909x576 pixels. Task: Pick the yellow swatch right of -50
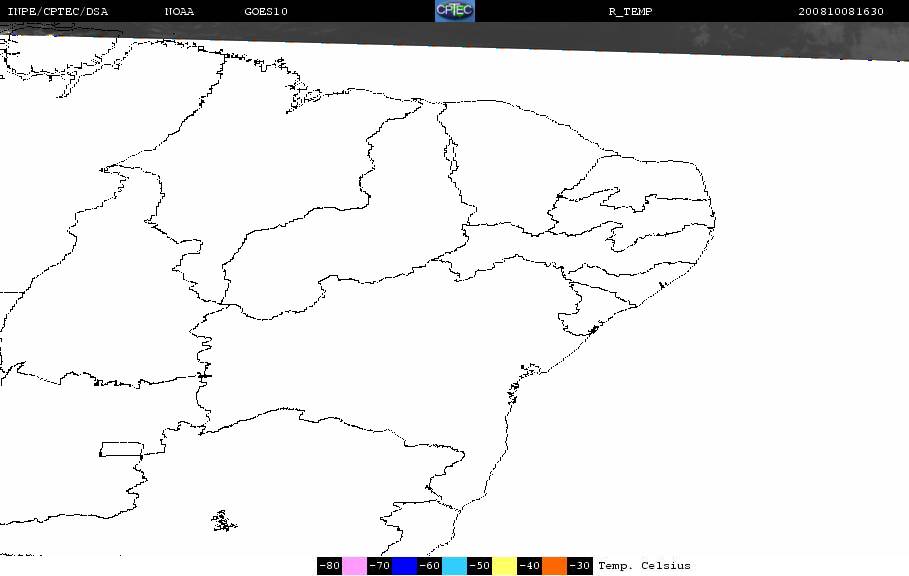(x=504, y=566)
